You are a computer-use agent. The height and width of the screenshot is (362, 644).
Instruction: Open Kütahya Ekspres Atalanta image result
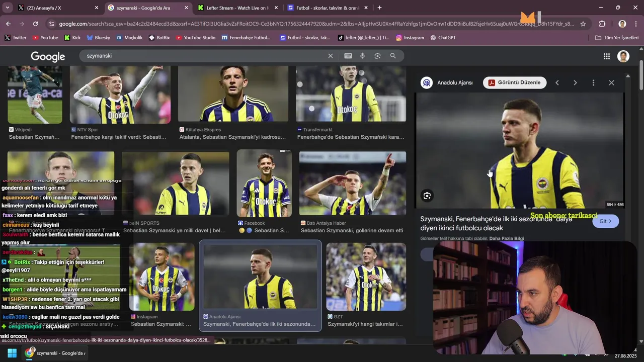pos(233,94)
